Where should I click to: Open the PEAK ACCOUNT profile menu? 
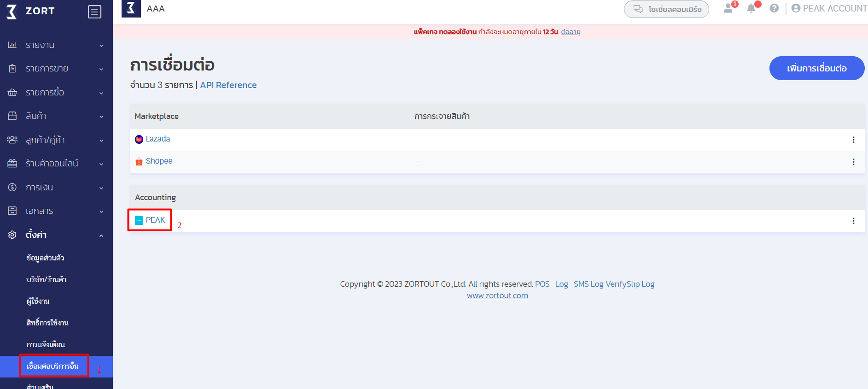pyautogui.click(x=829, y=8)
